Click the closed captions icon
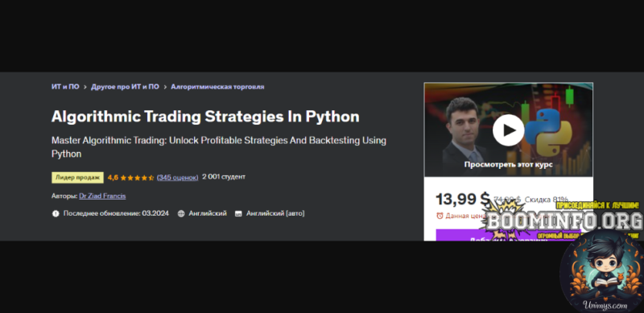The image size is (644, 313). (x=238, y=213)
